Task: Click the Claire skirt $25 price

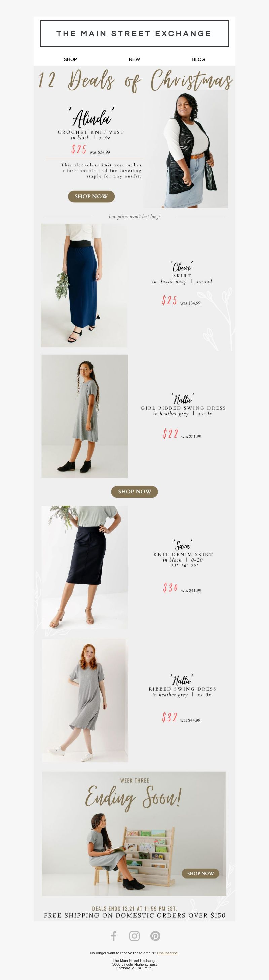Action: pyautogui.click(x=169, y=300)
